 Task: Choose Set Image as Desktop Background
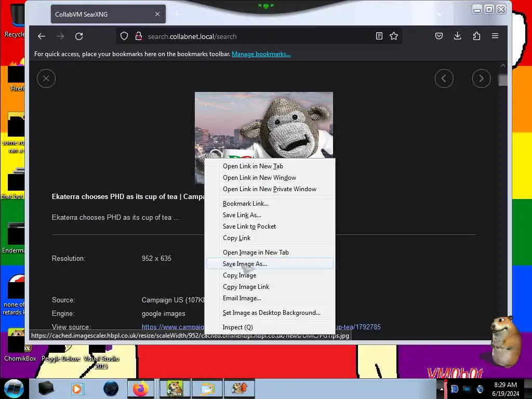click(271, 313)
